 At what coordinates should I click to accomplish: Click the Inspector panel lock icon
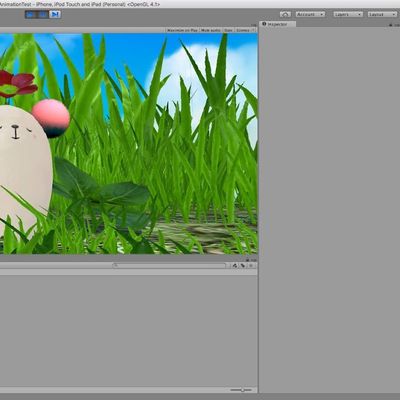pos(390,25)
